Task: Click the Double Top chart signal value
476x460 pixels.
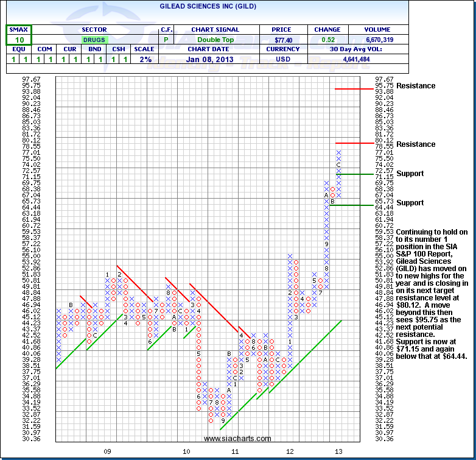Action: [x=215, y=40]
